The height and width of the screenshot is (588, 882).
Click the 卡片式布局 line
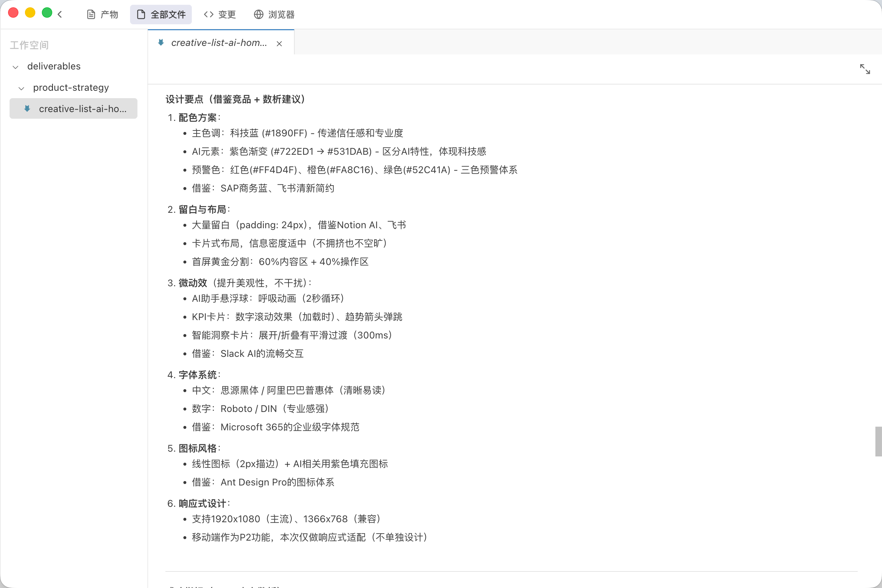point(290,243)
